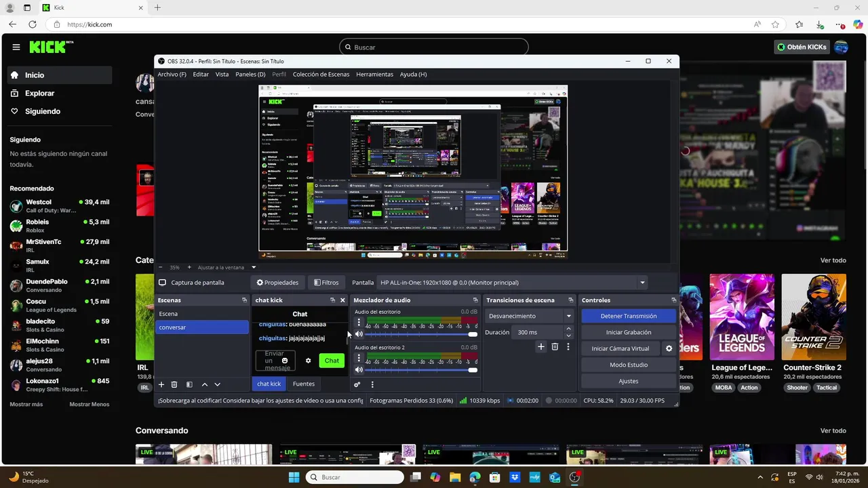Toggle Modo Estudio
The image size is (868, 488).
(x=628, y=365)
